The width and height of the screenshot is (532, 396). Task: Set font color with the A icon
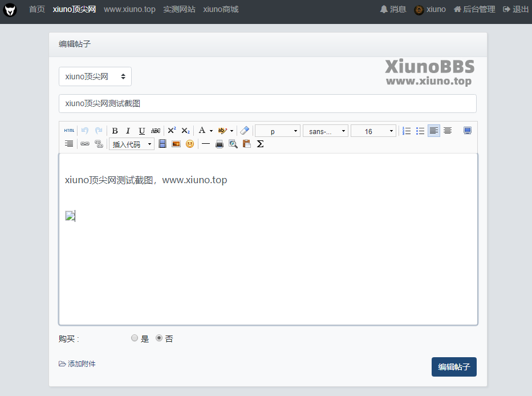tap(202, 131)
